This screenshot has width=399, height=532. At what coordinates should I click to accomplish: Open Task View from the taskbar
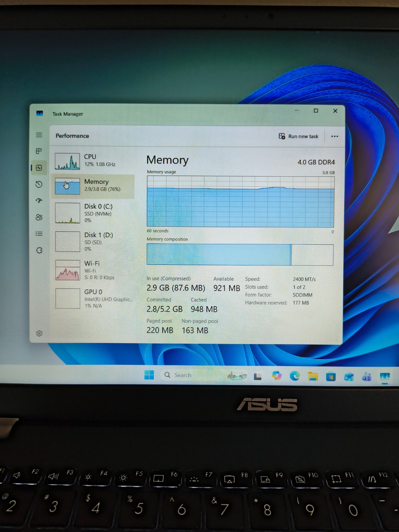(258, 376)
